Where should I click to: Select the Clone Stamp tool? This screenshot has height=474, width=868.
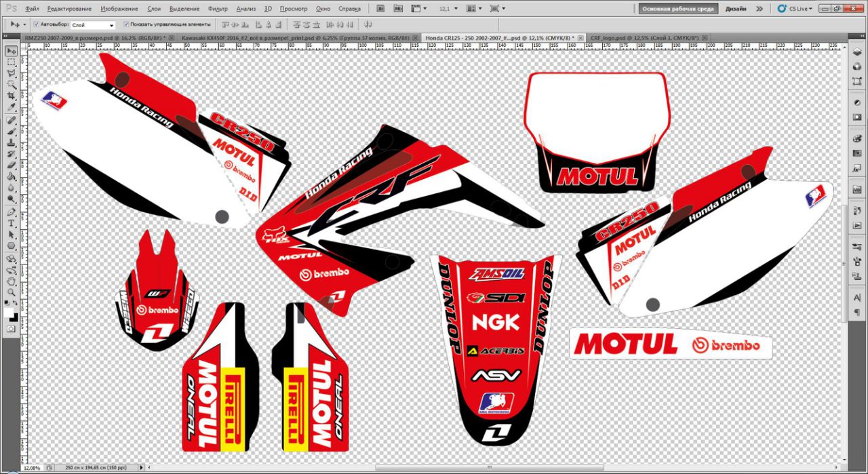click(12, 143)
